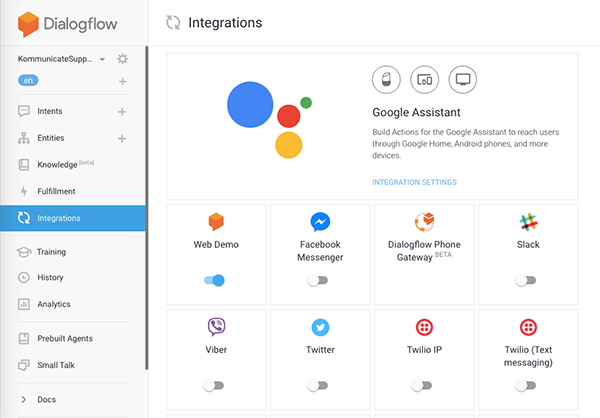600x418 pixels.
Task: Expand the Docs section chevron
Action: (23, 400)
